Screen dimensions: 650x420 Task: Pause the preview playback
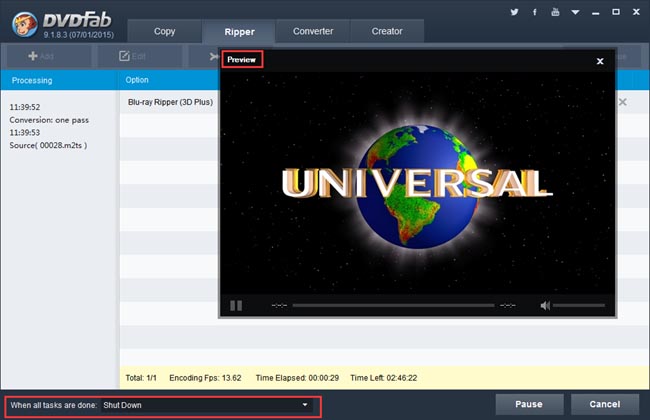coord(236,306)
